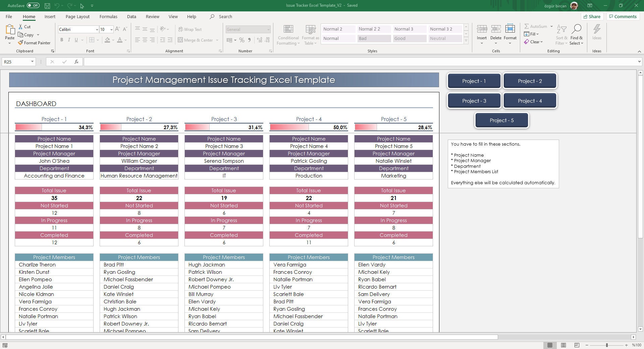This screenshot has height=349, width=644.
Task: Switch to the Formulas ribbon tab
Action: point(108,16)
